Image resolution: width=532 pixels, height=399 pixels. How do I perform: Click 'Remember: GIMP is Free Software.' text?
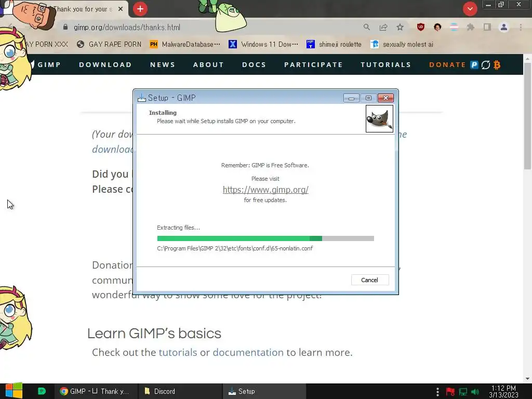tap(265, 165)
